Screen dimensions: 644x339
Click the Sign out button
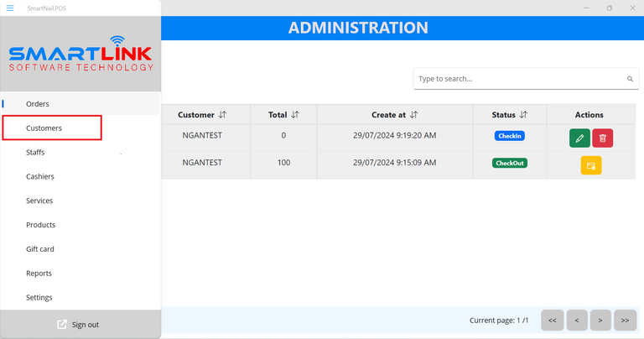pyautogui.click(x=80, y=325)
